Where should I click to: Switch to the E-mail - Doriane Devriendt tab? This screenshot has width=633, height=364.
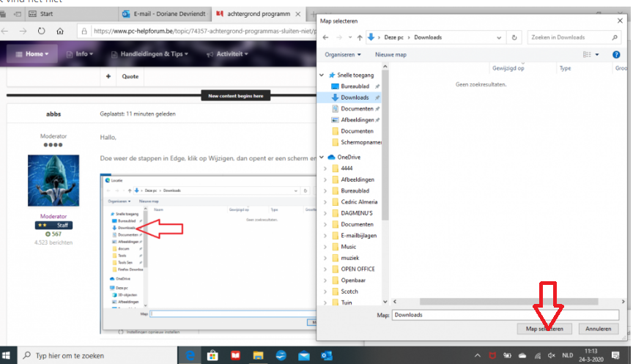(x=165, y=14)
